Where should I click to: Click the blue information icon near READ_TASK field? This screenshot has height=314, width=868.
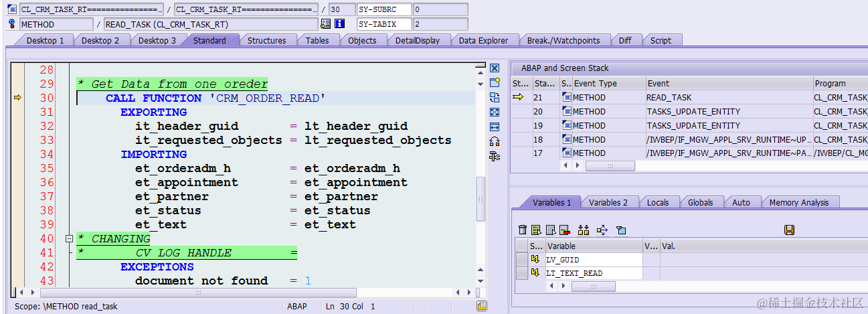point(339,24)
